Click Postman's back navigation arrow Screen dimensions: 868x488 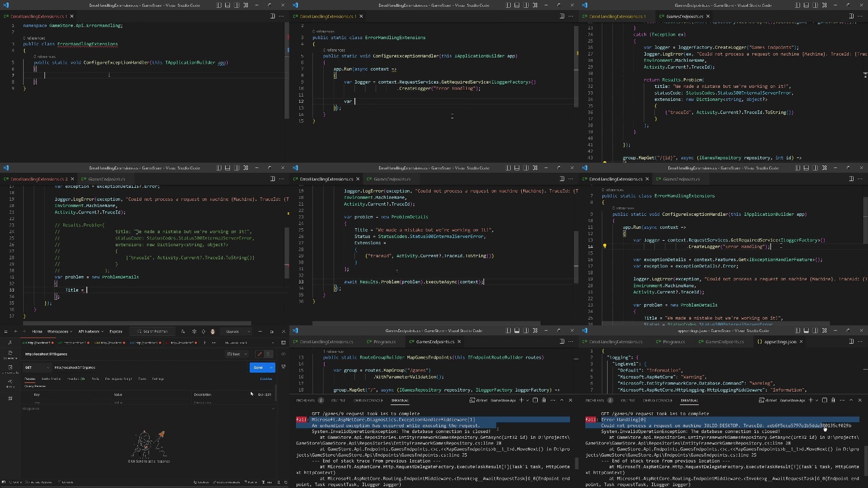[15, 332]
